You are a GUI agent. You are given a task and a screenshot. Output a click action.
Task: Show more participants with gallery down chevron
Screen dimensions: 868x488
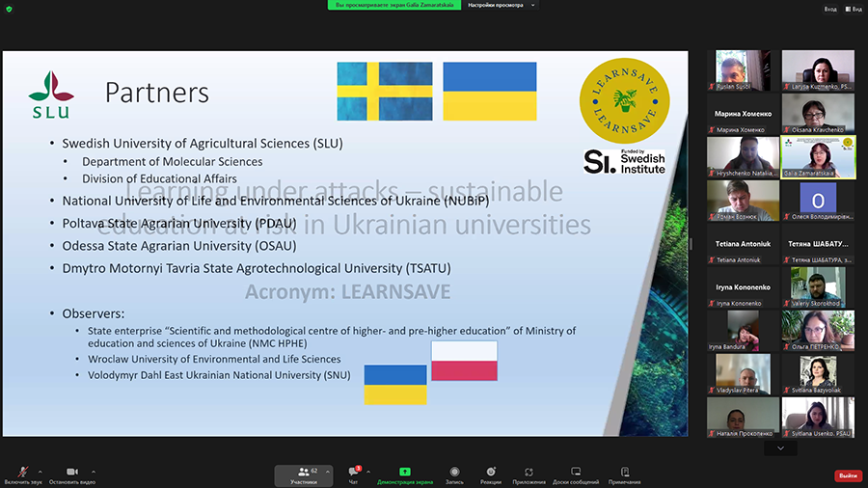click(780, 448)
